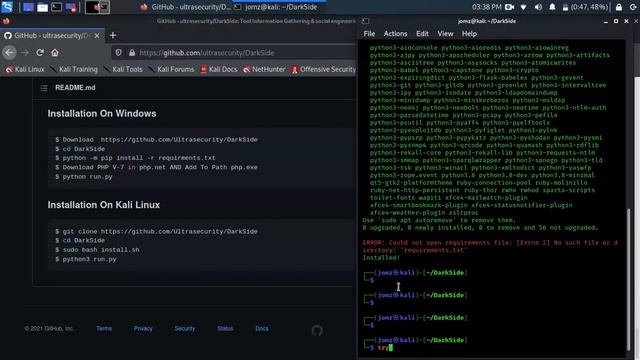Launch the terminal icon in the Kali panel
The height and width of the screenshot is (360, 640).
pos(57,7)
